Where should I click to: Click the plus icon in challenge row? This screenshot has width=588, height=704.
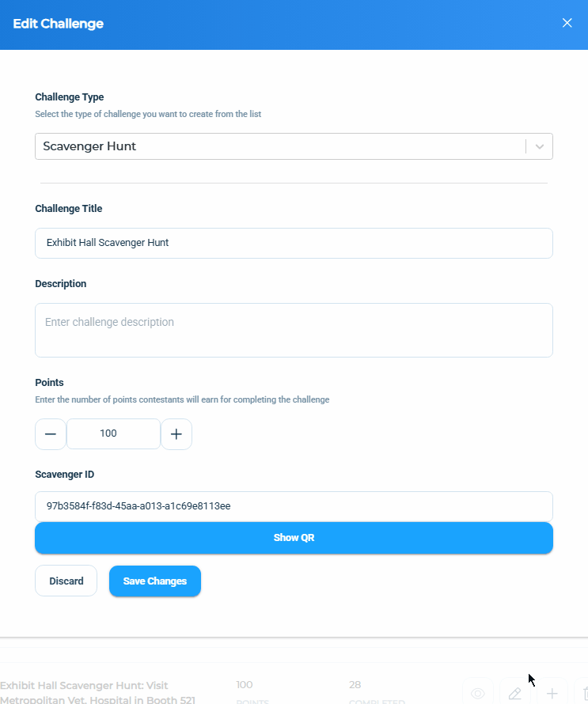[552, 693]
